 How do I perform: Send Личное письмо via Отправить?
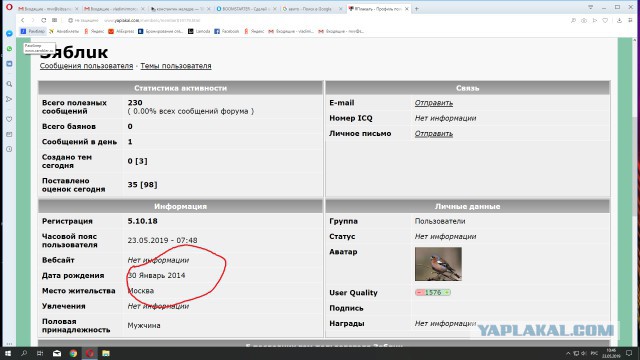click(x=433, y=133)
